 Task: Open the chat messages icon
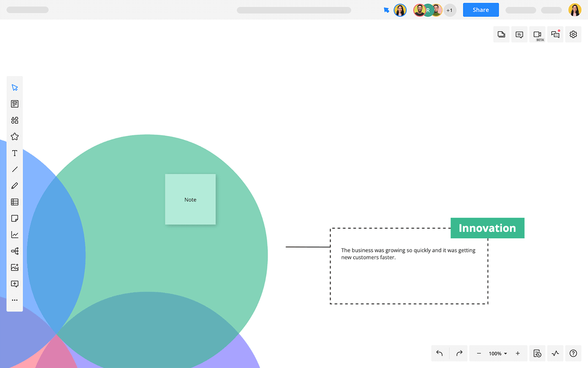(x=555, y=34)
